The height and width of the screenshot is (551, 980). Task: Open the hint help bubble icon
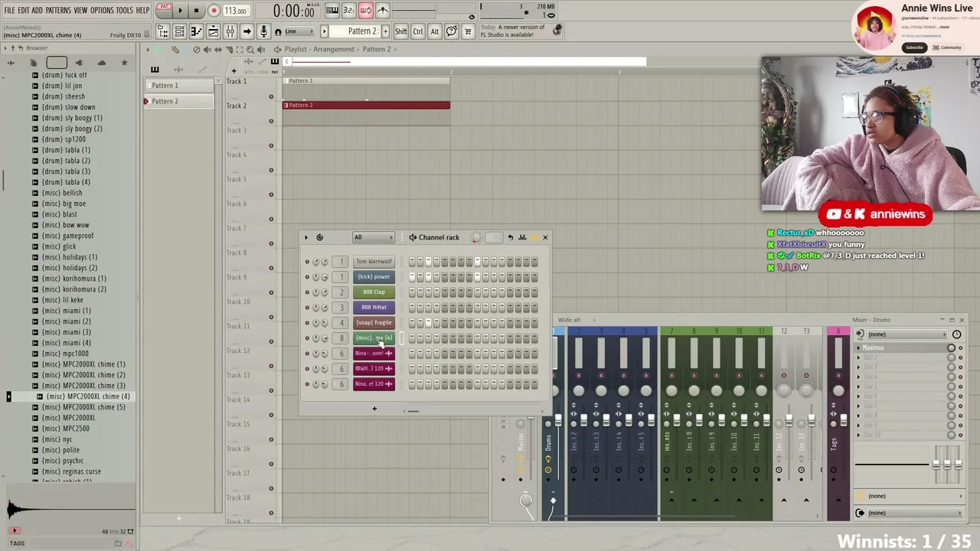[x=451, y=31]
